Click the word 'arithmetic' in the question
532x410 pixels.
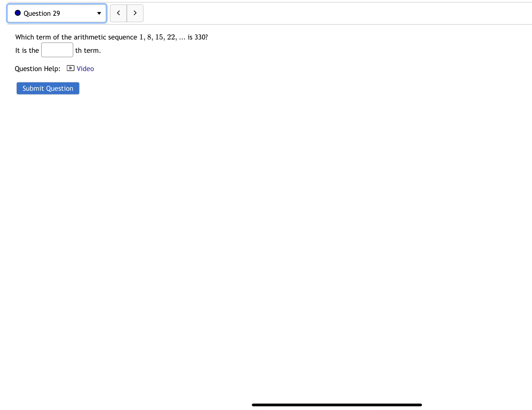tap(90, 37)
